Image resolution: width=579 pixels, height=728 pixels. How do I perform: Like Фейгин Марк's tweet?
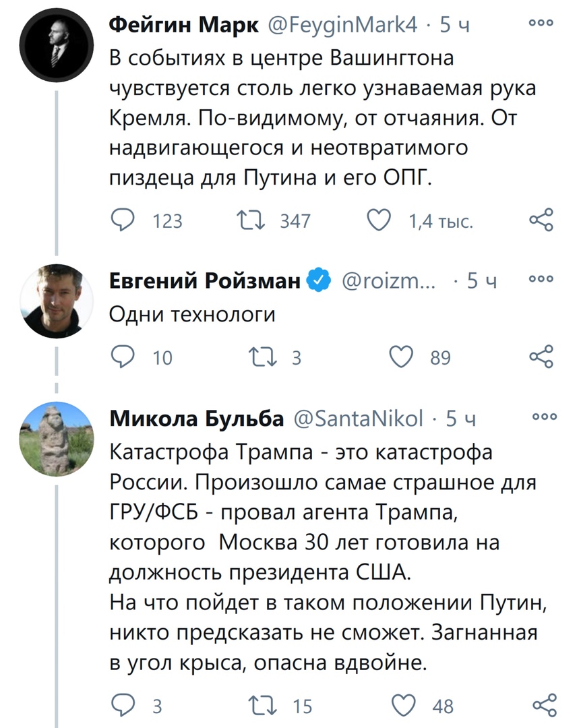pos(381,219)
